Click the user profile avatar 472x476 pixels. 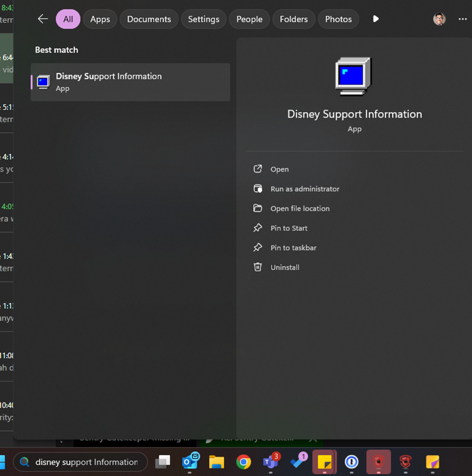[439, 19]
